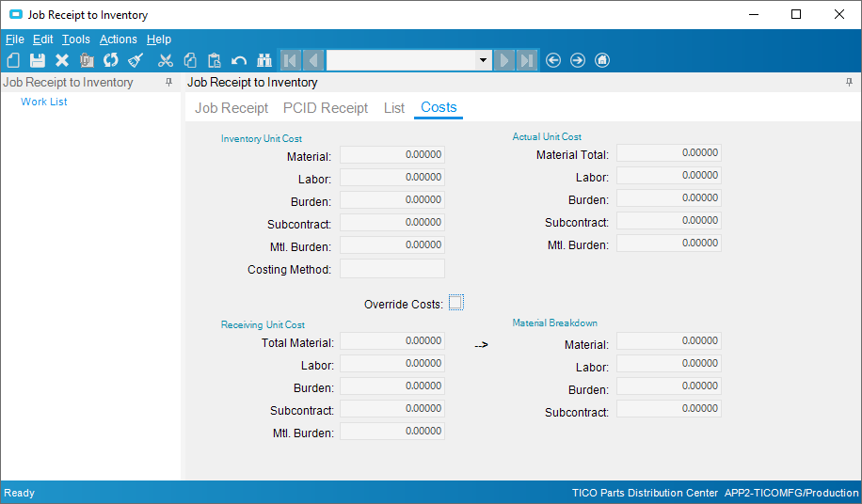Image resolution: width=862 pixels, height=504 pixels.
Task: Open the Edit menu
Action: (x=43, y=39)
